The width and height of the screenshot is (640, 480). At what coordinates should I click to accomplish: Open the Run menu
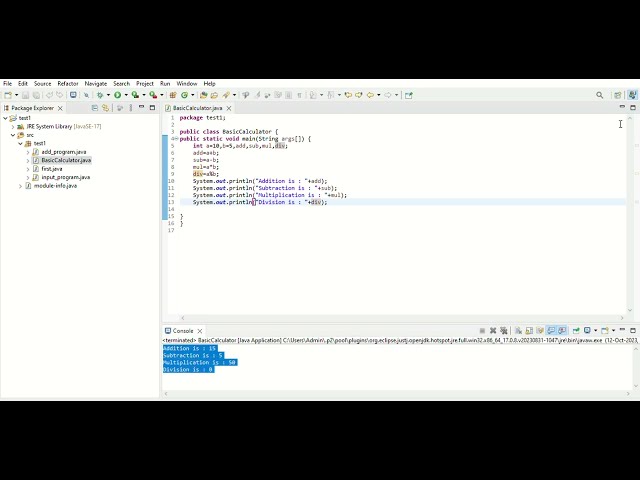point(165,84)
